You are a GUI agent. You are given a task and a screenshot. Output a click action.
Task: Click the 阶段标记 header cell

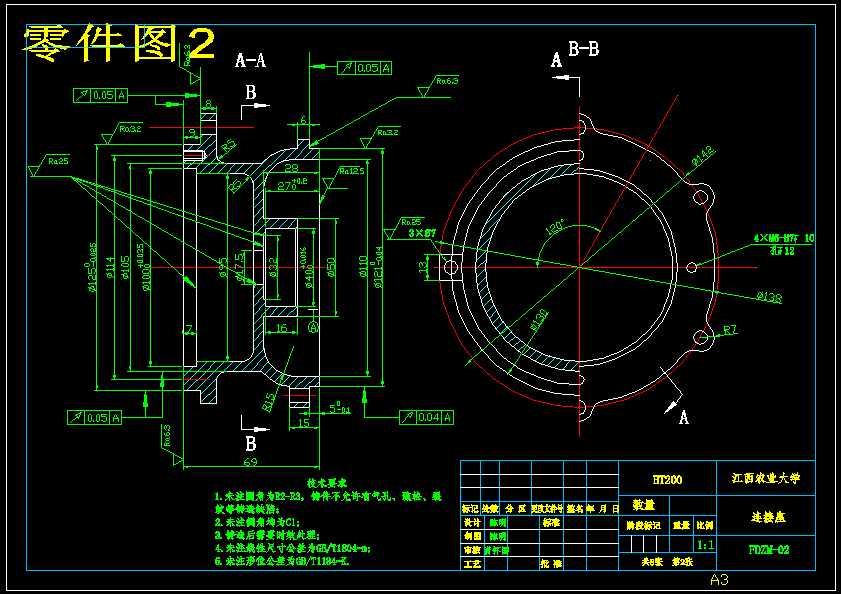[644, 525]
